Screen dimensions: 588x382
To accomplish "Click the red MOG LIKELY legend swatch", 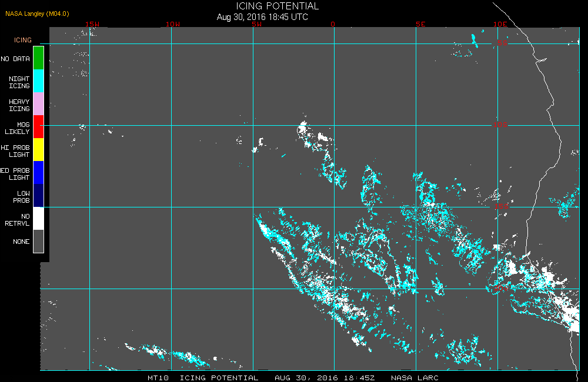I will 39,126.
